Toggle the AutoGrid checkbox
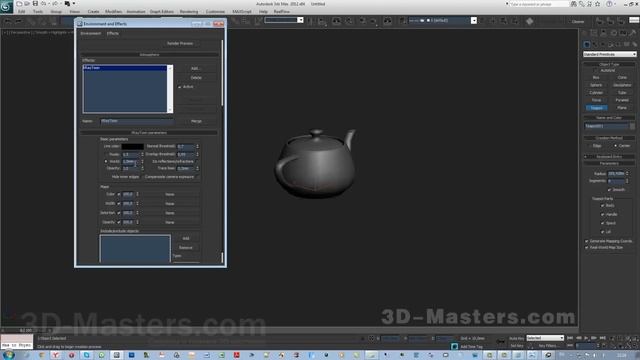This screenshot has height=360, width=640. click(596, 71)
